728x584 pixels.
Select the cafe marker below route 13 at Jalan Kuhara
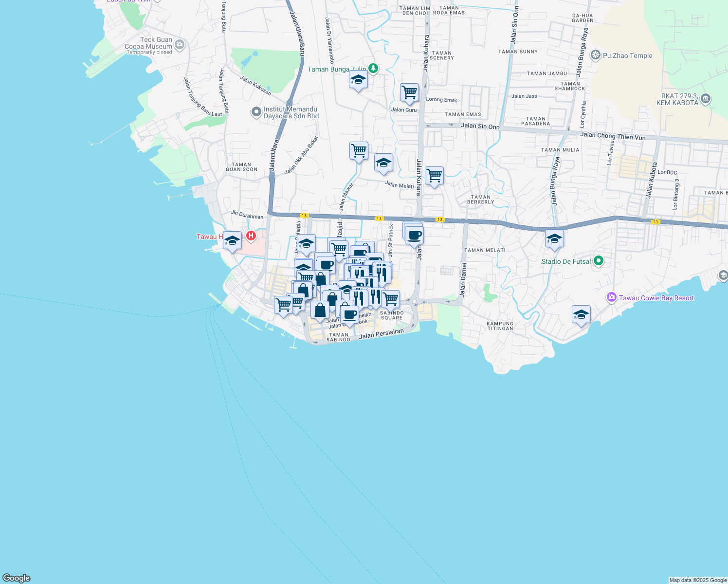pyautogui.click(x=414, y=237)
